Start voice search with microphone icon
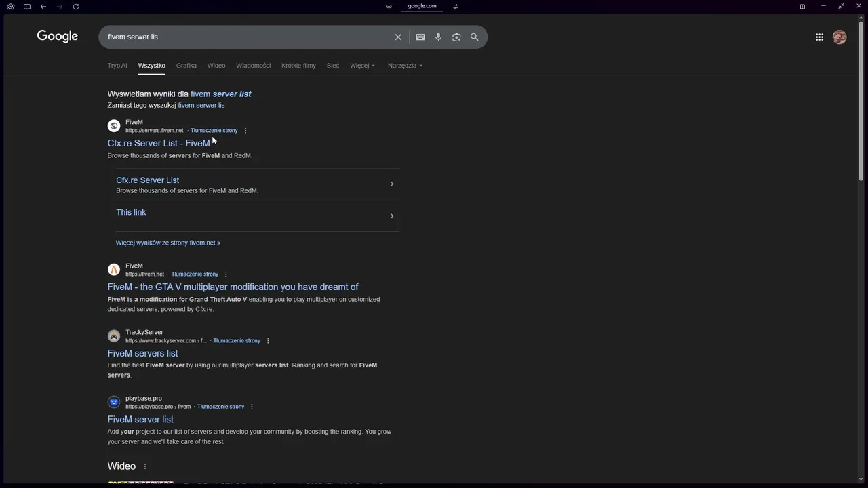 [438, 37]
